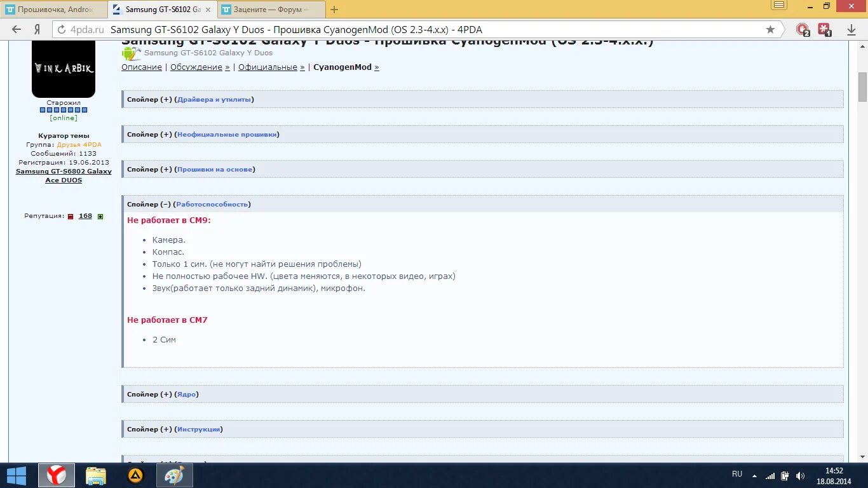Show hidden tray icons arrow

754,475
